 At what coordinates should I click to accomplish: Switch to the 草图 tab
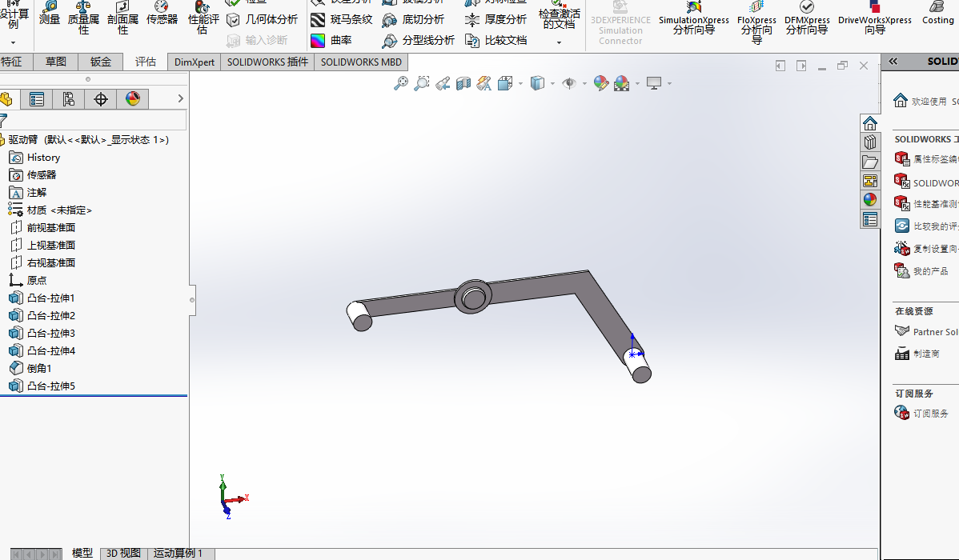56,62
